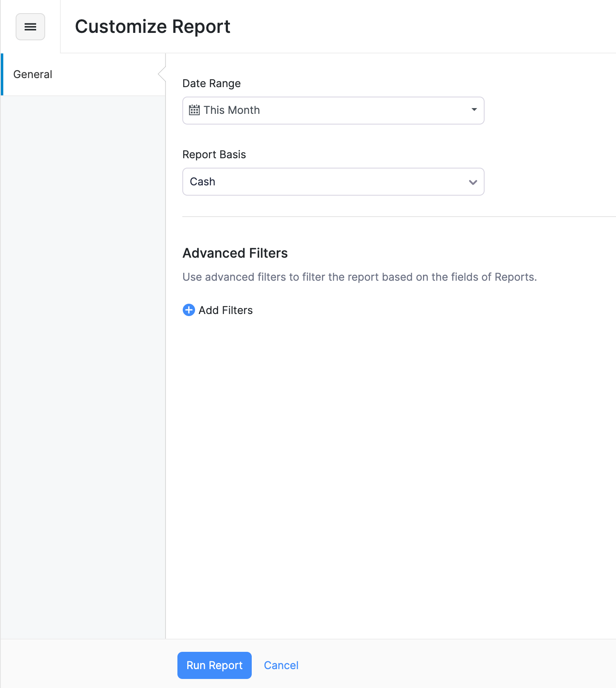The image size is (616, 688).
Task: Click the Add Filters text link
Action: (x=225, y=310)
